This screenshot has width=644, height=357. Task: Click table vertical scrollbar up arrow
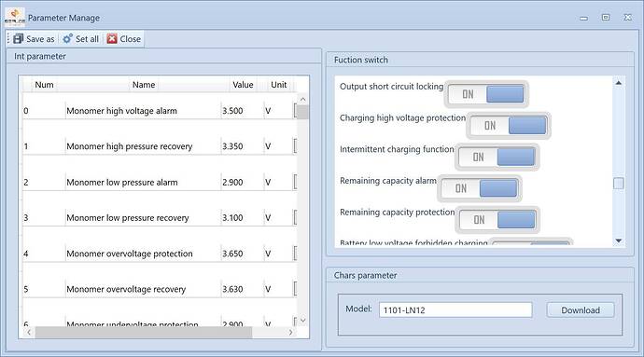pyautogui.click(x=302, y=100)
